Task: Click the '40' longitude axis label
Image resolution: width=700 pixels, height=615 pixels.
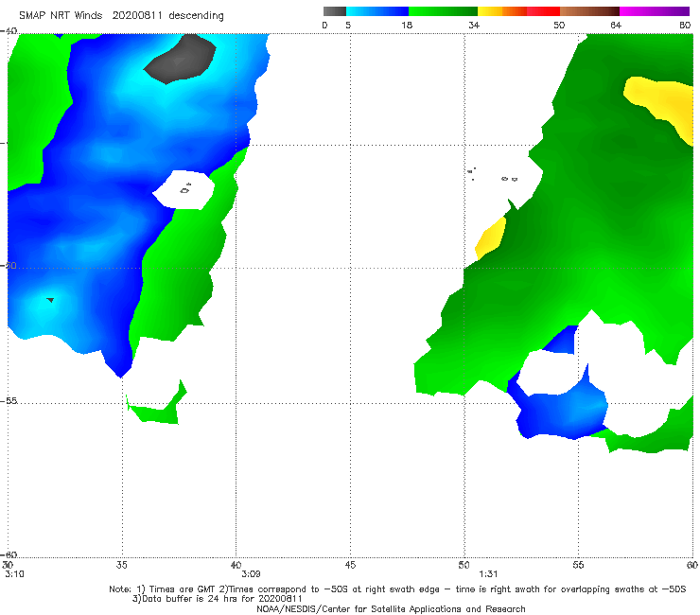Action: (x=236, y=565)
